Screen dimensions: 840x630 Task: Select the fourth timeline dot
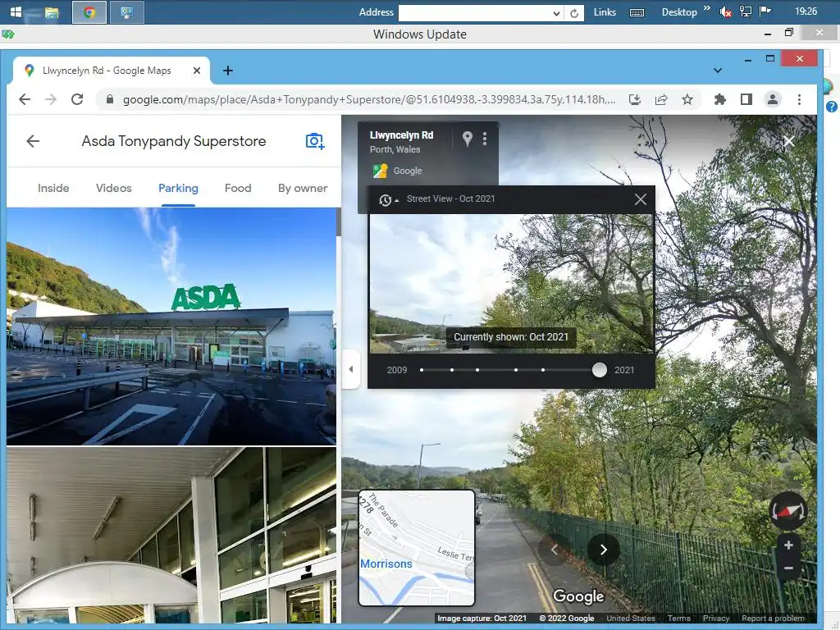coord(516,370)
